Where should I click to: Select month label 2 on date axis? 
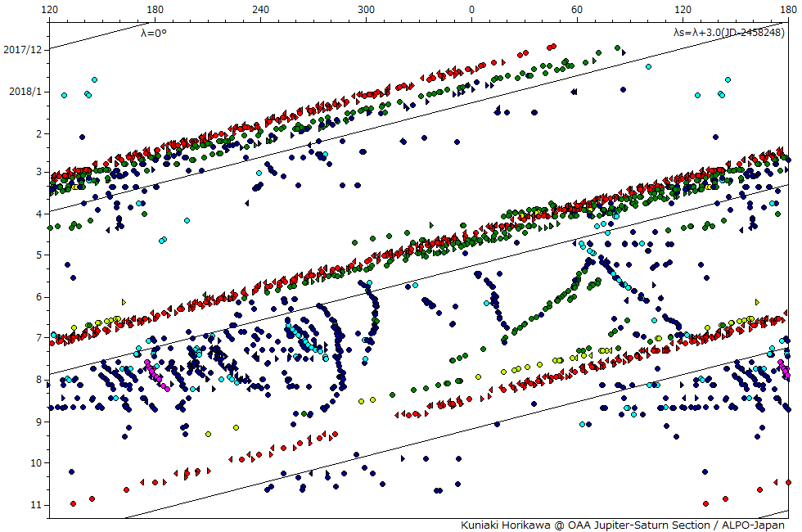pos(39,134)
